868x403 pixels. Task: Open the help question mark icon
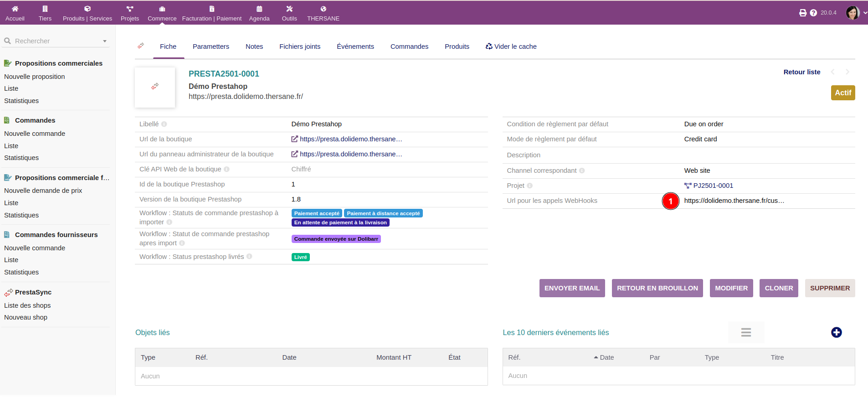click(x=813, y=13)
